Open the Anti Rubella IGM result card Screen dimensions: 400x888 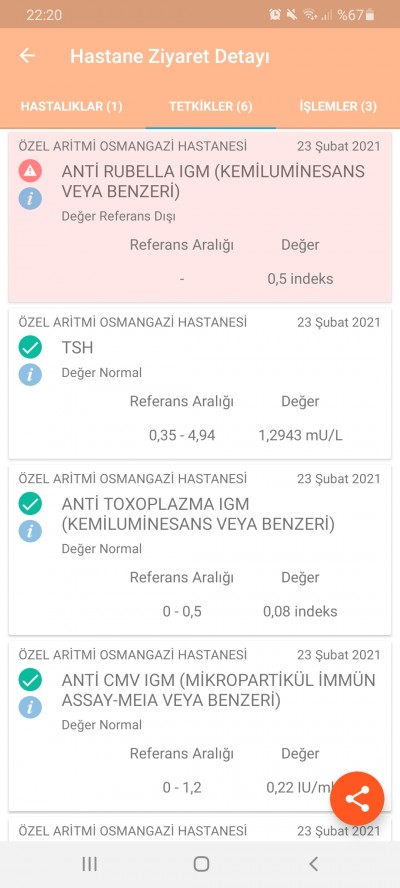tap(200, 217)
